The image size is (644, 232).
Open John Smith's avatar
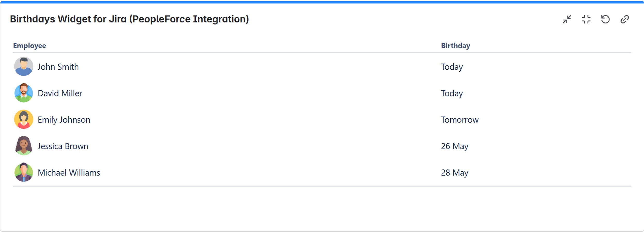coord(24,67)
